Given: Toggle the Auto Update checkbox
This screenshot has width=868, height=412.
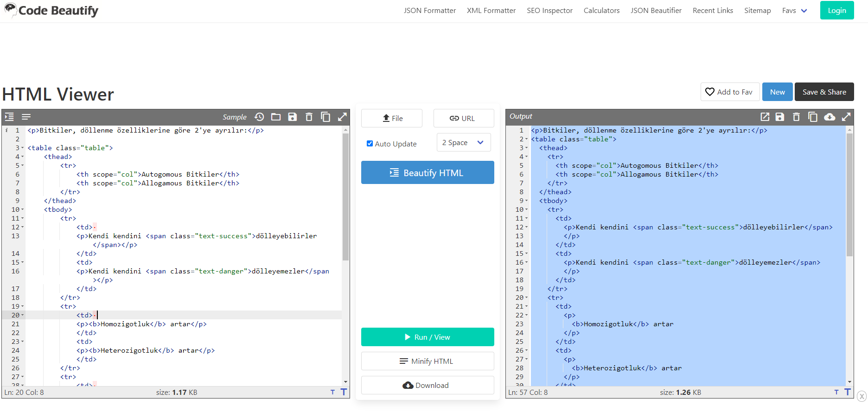Looking at the screenshot, I should tap(370, 144).
